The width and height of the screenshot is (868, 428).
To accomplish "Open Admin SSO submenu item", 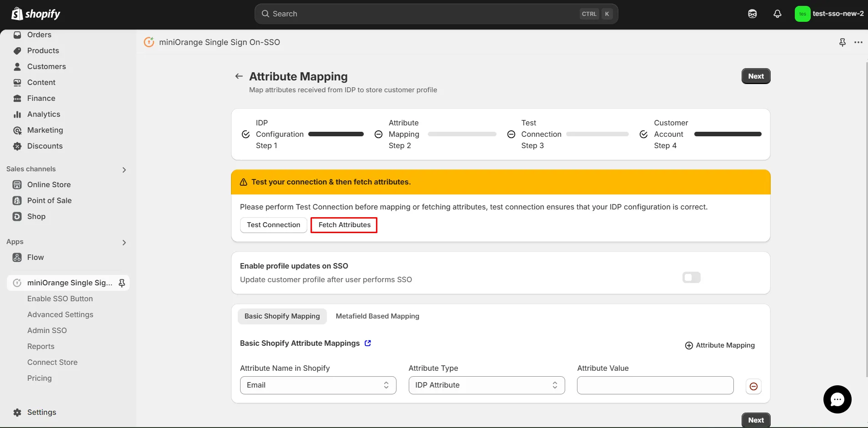I will (47, 330).
